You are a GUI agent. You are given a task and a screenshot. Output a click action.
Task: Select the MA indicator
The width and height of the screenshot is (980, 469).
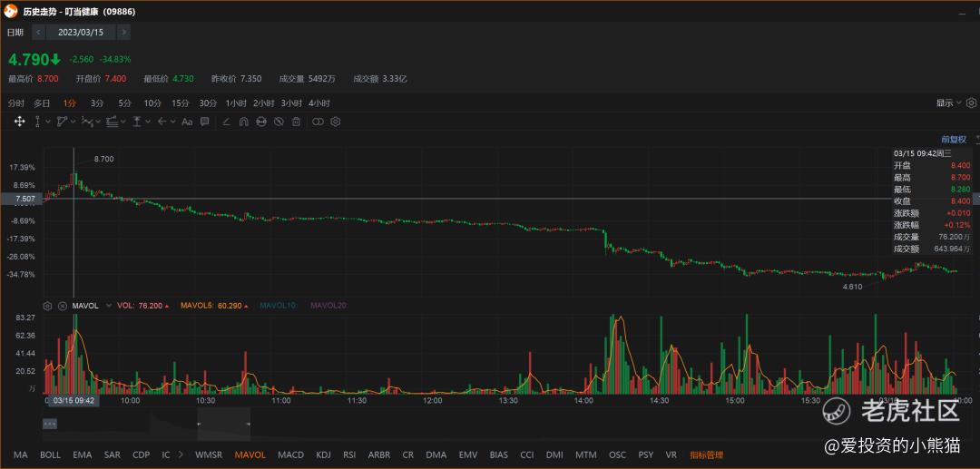tap(21, 454)
